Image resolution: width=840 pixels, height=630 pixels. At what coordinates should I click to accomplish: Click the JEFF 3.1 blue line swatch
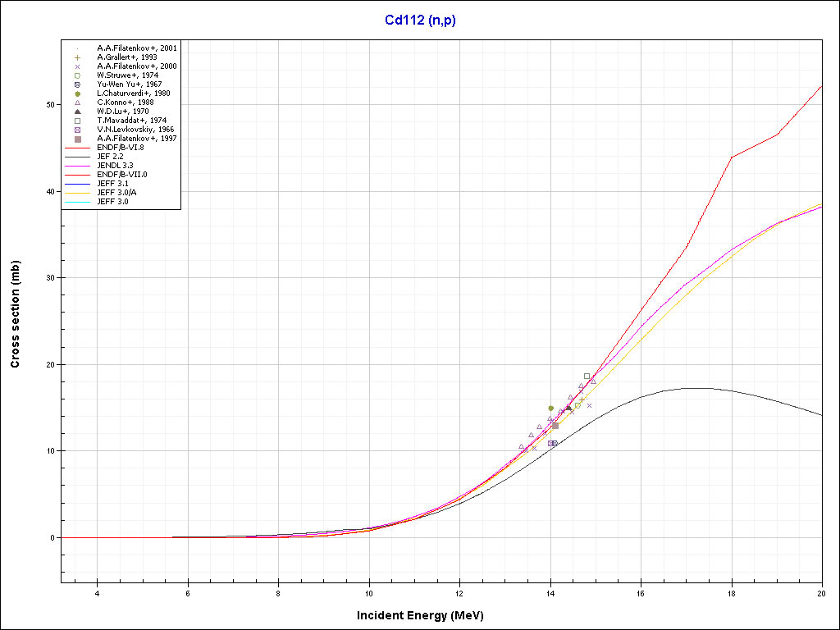(77, 184)
